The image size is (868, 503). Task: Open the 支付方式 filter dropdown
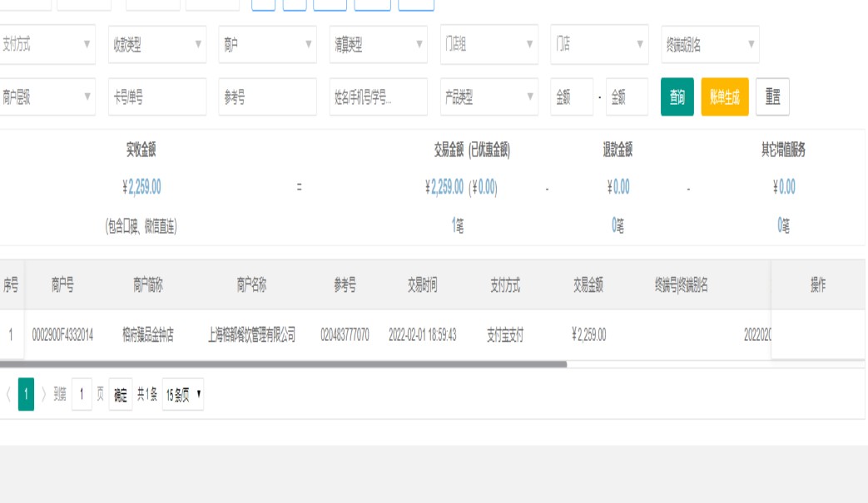[x=47, y=45]
